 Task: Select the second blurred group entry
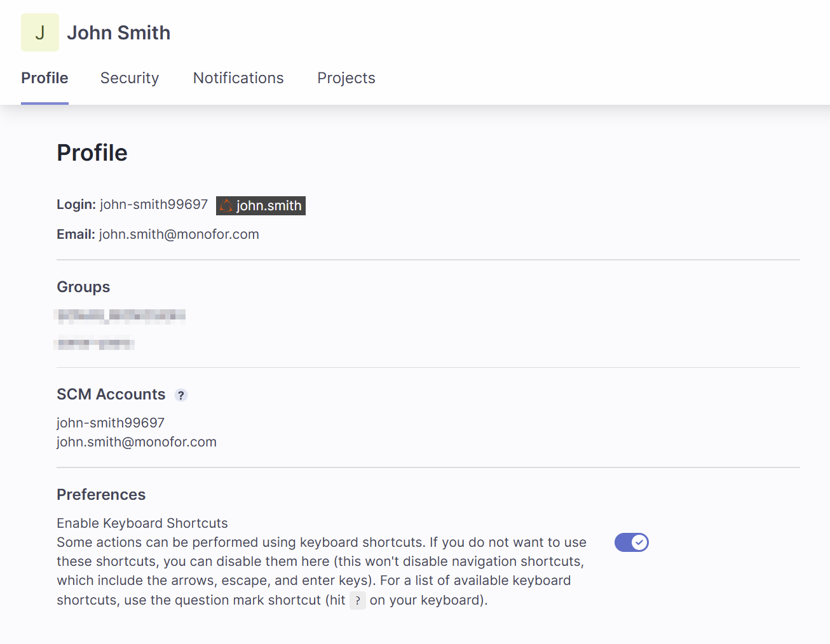pyautogui.click(x=95, y=344)
